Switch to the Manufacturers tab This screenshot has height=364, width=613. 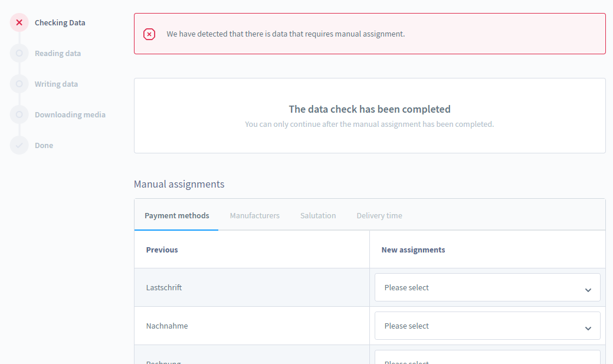(254, 216)
